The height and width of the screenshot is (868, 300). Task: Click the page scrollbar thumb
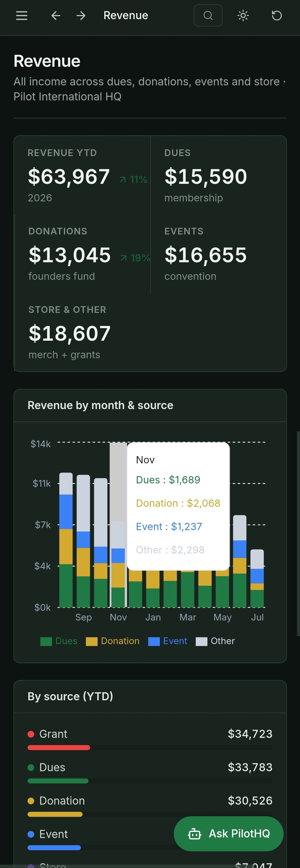[298, 533]
